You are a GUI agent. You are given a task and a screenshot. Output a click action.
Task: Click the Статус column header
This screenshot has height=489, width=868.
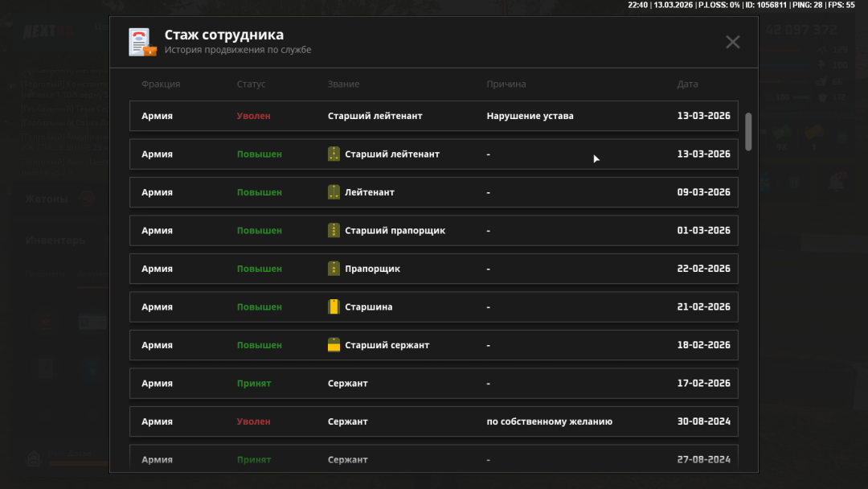click(x=251, y=84)
